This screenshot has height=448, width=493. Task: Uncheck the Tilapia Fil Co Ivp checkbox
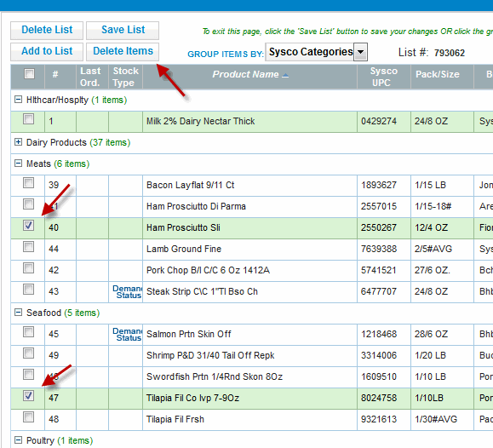(29, 395)
